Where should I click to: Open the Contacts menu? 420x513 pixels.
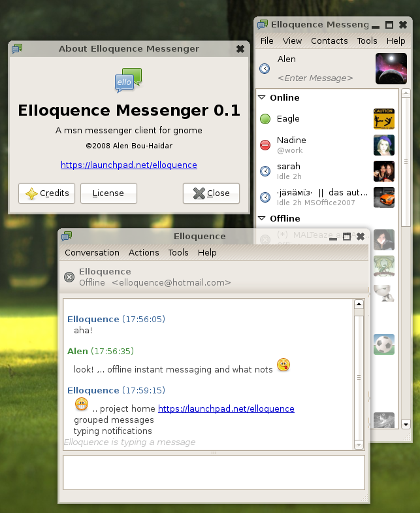click(329, 41)
